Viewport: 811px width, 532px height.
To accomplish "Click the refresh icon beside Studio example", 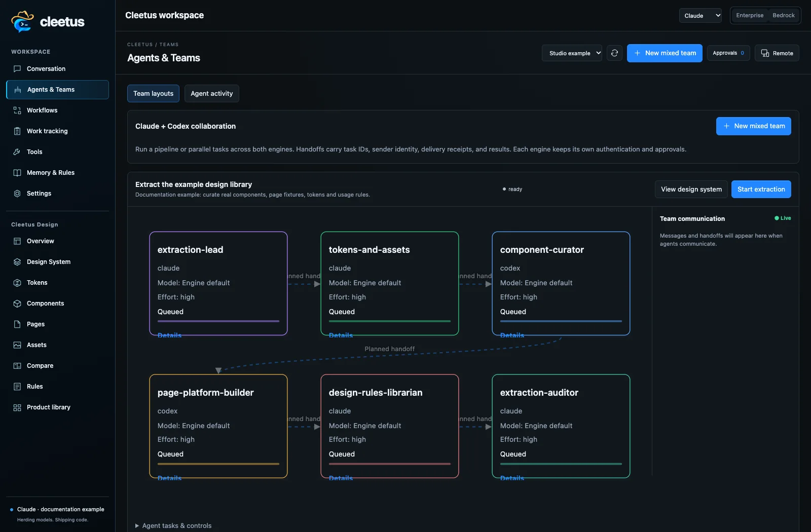I will tap(614, 53).
